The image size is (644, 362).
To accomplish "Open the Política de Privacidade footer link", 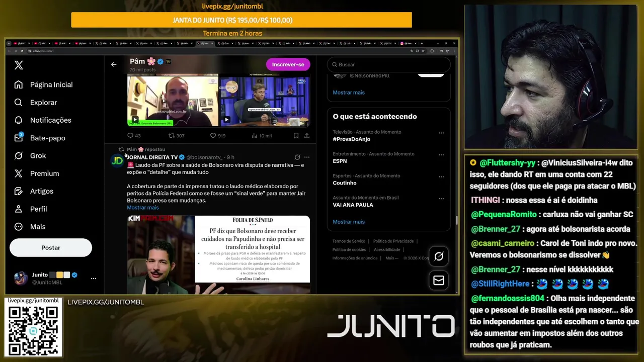I will tap(393, 241).
